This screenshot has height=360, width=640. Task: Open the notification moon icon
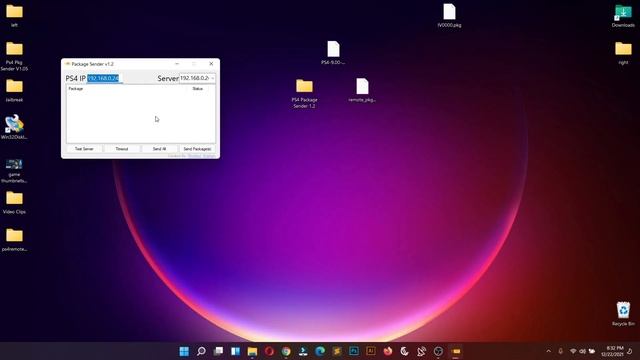(x=630, y=351)
